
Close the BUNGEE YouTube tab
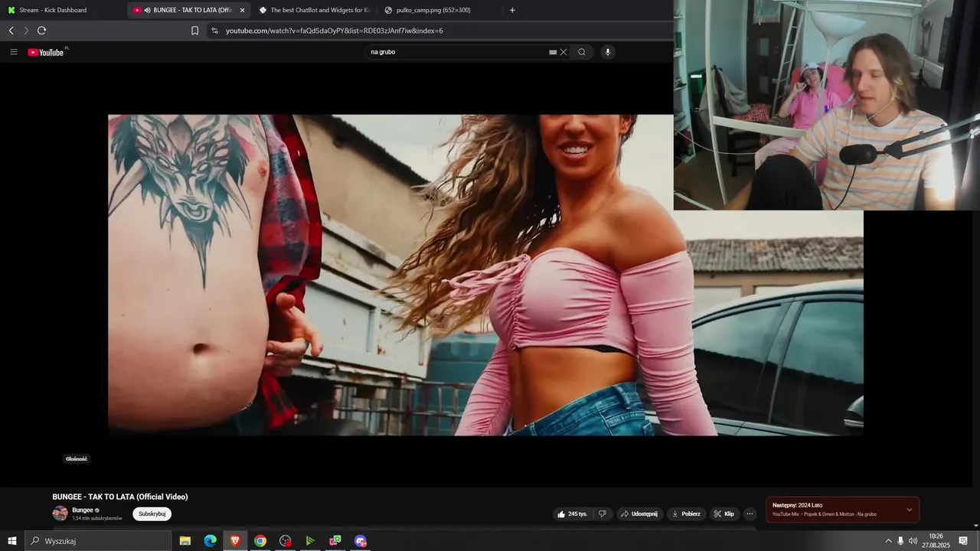(x=242, y=10)
